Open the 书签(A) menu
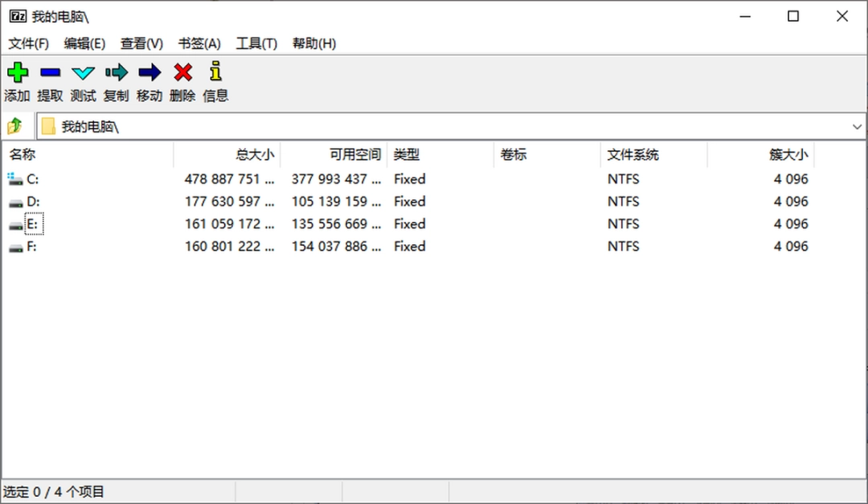Viewport: 868px width, 504px height. [199, 43]
